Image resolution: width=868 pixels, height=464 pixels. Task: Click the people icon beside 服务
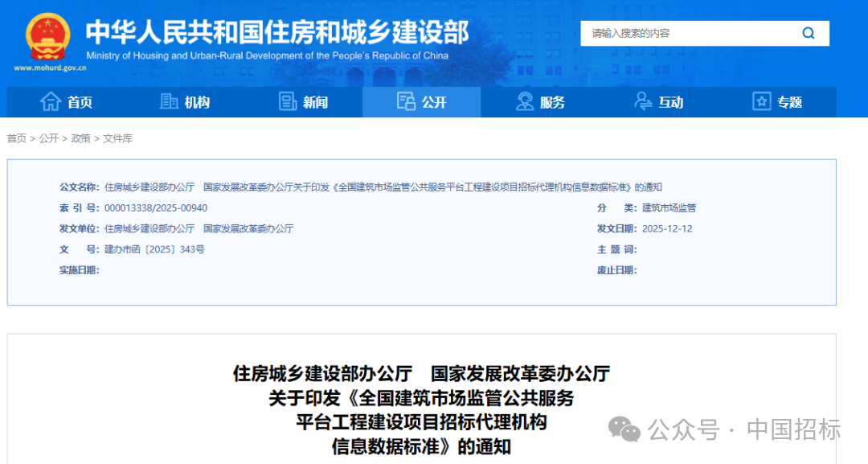point(525,101)
